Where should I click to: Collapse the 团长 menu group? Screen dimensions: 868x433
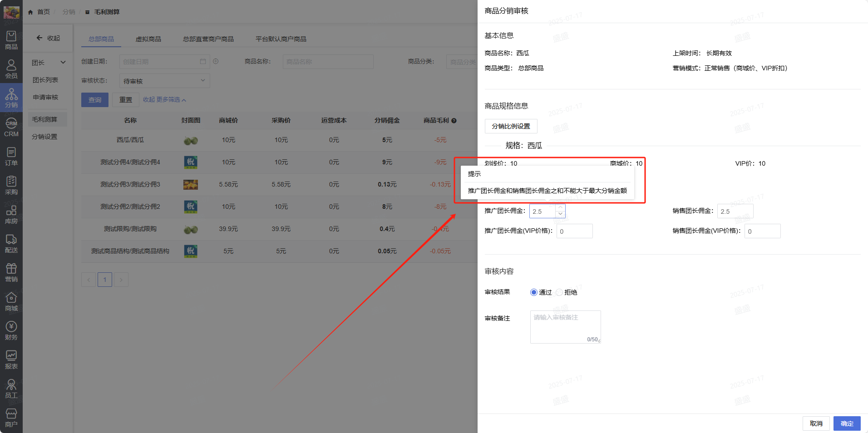coord(63,63)
